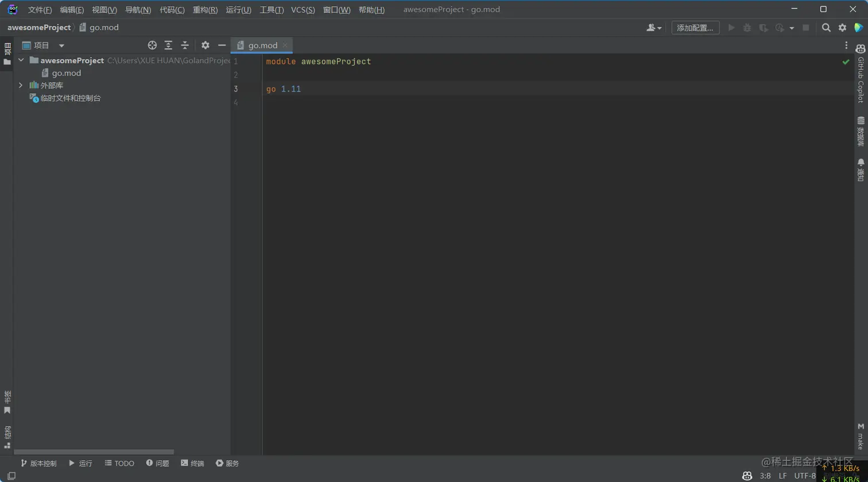
Task: Click the 'module awesomeProject' code line
Action: point(319,61)
